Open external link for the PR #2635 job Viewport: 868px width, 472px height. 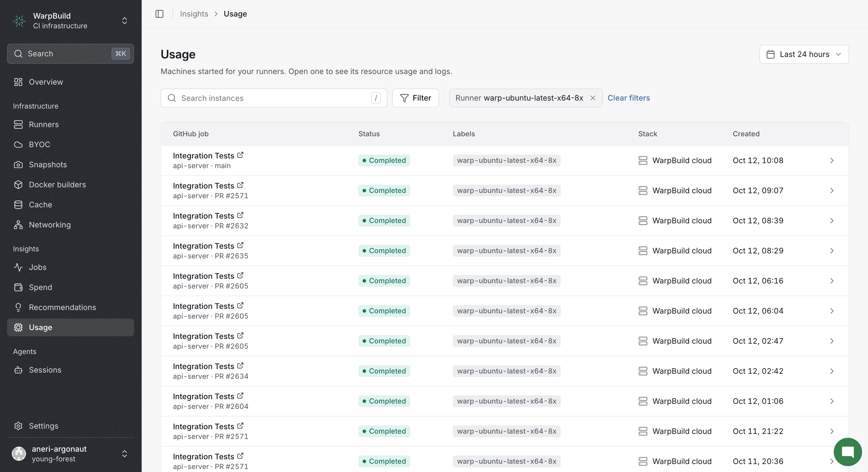point(240,245)
